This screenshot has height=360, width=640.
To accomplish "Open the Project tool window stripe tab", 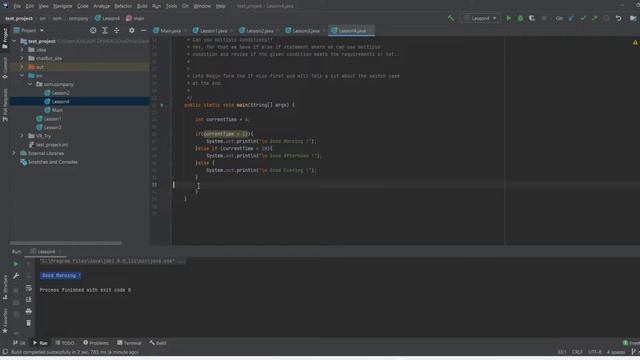I will (x=5, y=39).
